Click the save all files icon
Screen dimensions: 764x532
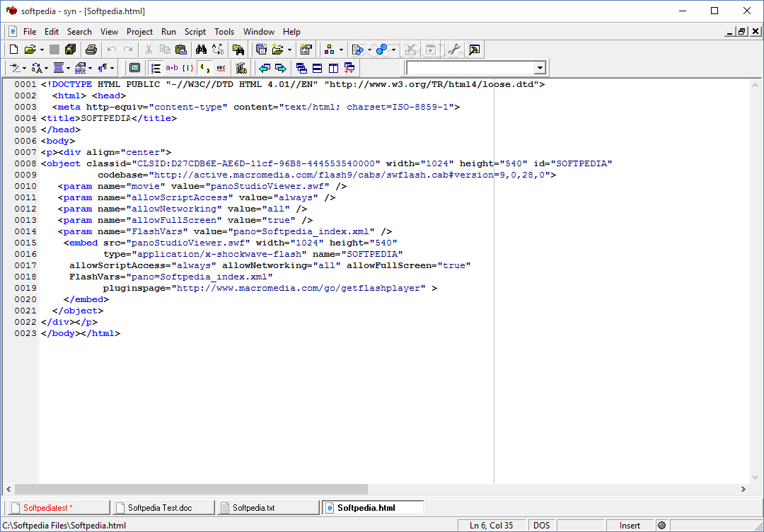70,50
